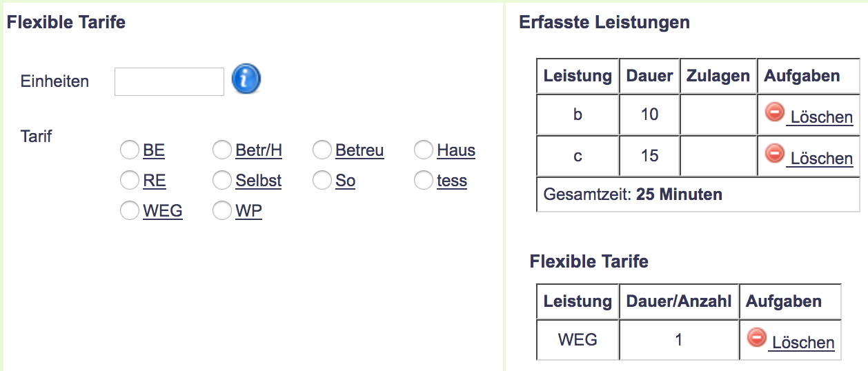Pick the RE tariff radio button
This screenshot has height=371, width=868.
(x=130, y=181)
